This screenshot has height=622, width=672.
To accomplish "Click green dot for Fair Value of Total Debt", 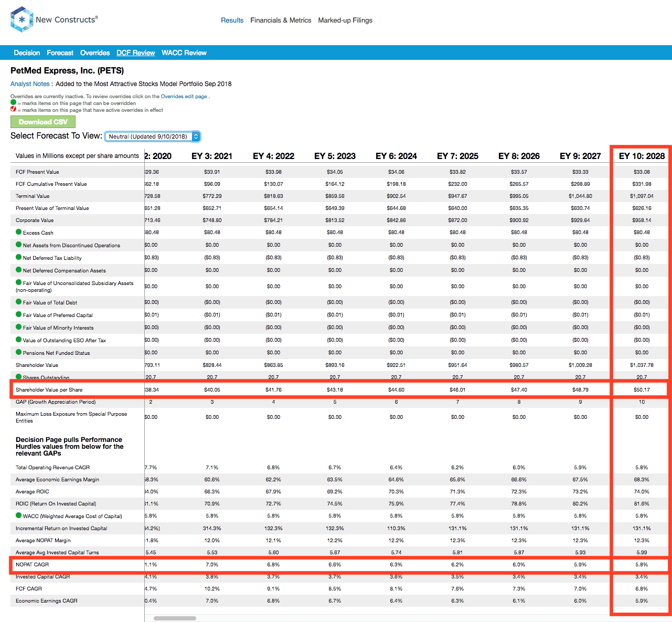I will [18, 302].
